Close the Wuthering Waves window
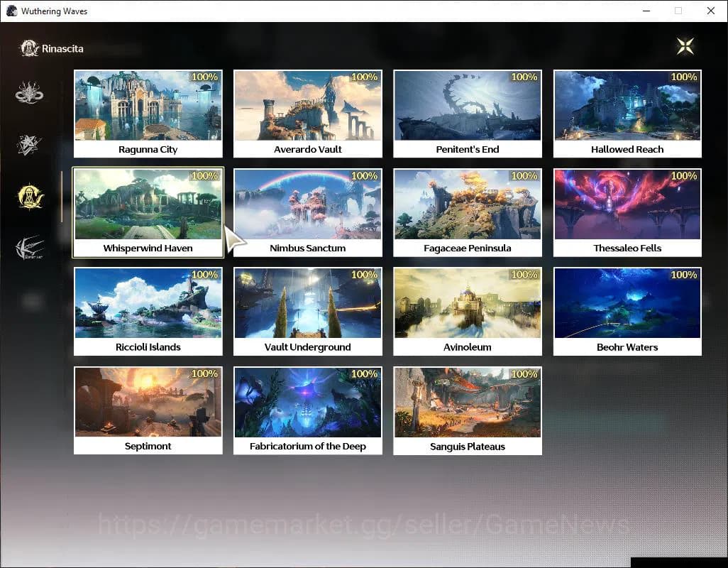This screenshot has width=728, height=568. pos(711,11)
